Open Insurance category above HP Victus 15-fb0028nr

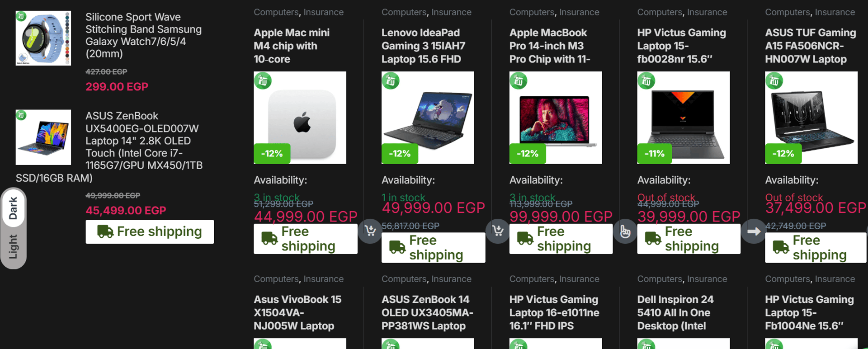coord(707,12)
